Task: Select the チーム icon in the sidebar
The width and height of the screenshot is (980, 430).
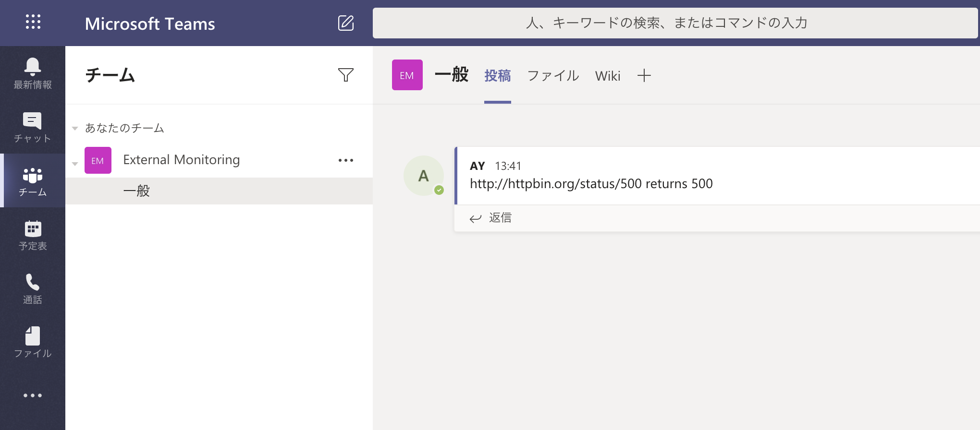Action: click(33, 181)
